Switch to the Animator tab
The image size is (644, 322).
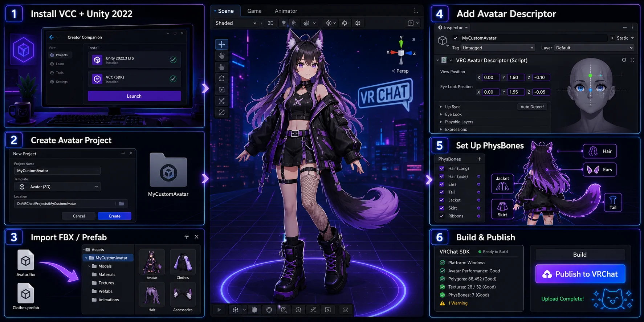[286, 11]
